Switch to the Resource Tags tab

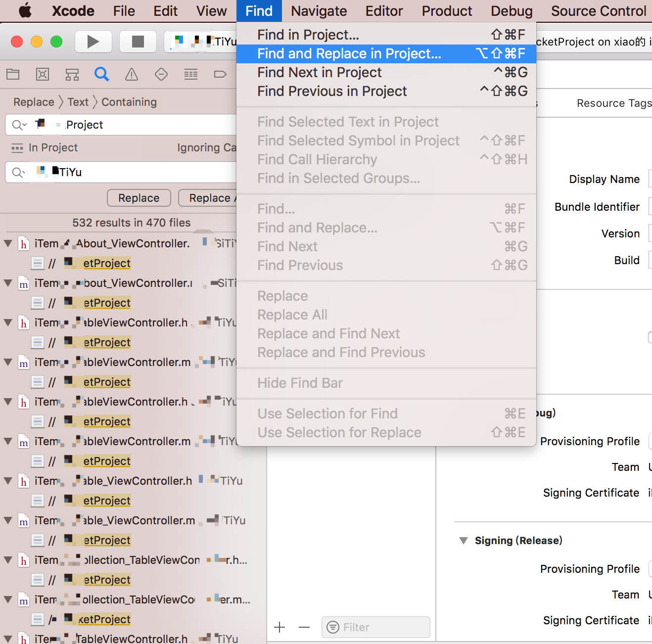[x=614, y=103]
